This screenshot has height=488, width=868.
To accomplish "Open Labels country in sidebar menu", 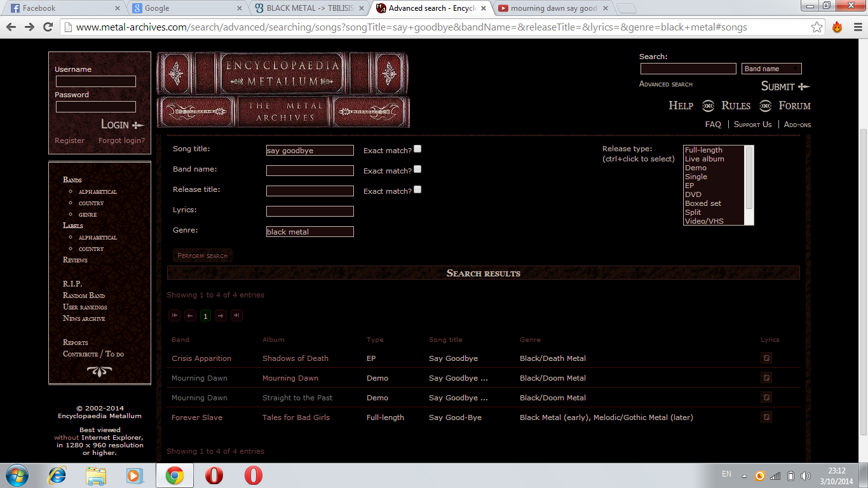I will [91, 249].
